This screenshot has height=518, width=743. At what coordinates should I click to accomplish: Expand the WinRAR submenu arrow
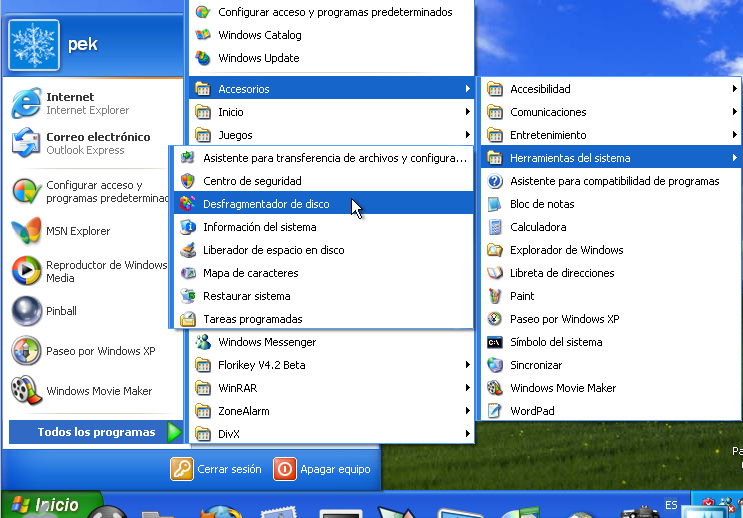coord(467,388)
